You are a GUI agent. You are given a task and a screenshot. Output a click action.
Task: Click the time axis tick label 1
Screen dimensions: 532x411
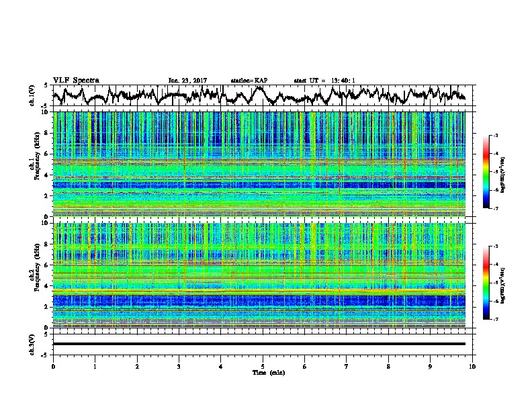tap(95, 367)
